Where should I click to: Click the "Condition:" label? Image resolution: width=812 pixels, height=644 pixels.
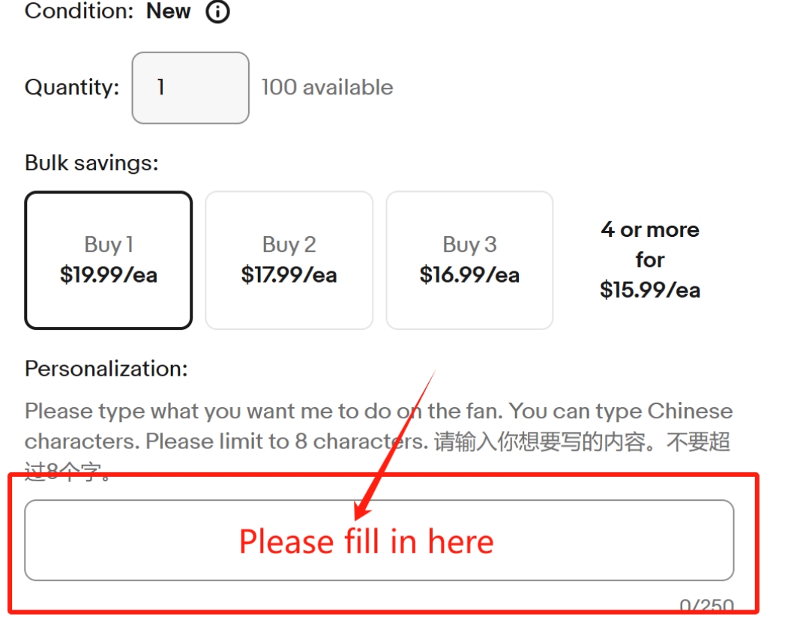coord(79,11)
